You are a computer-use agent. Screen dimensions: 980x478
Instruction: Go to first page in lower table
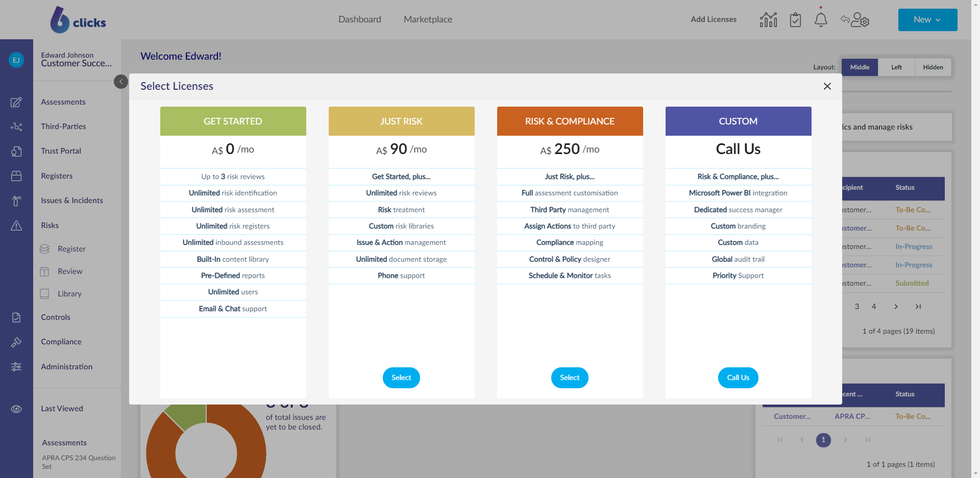point(780,440)
